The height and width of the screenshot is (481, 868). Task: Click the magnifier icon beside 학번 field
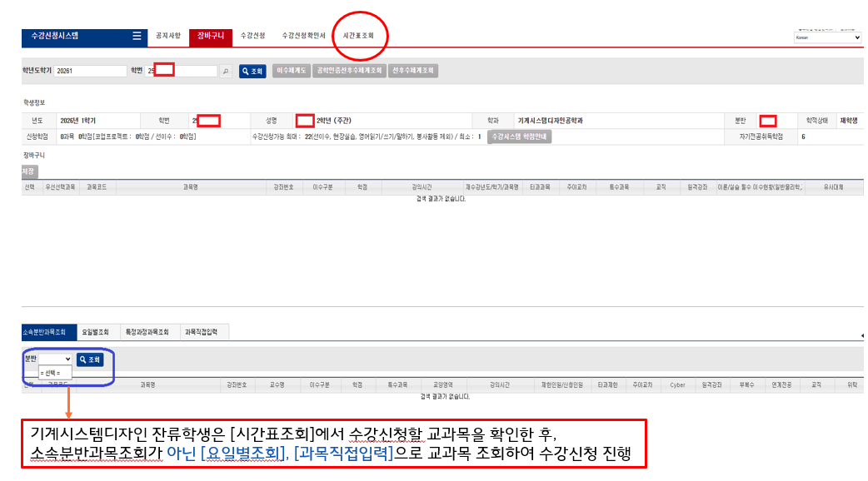(x=225, y=72)
